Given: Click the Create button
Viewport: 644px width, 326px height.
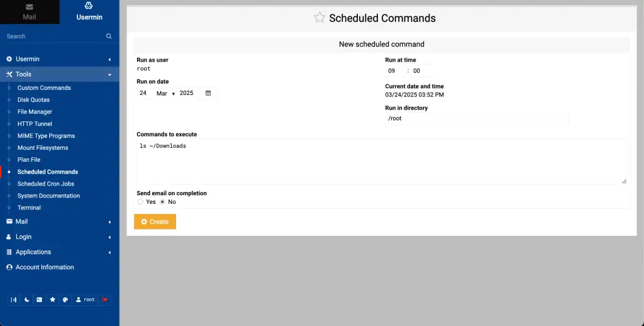Looking at the screenshot, I should click(x=155, y=222).
